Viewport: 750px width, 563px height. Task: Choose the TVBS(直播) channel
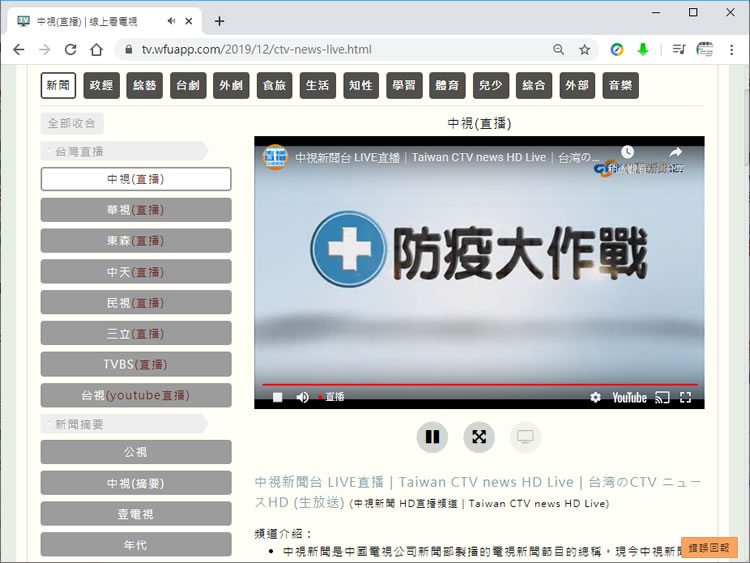[x=136, y=364]
